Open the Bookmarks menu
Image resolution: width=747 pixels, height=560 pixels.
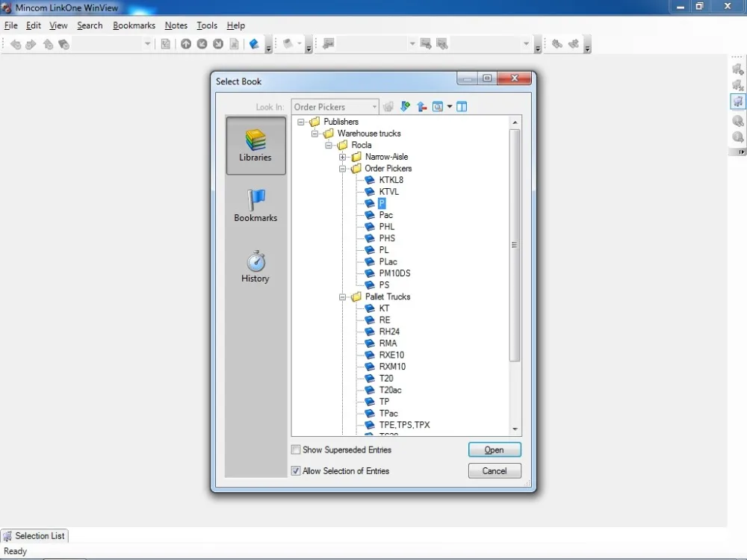134,25
